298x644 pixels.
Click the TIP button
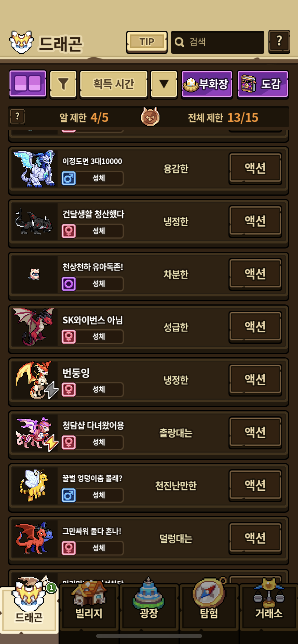pyautogui.click(x=147, y=42)
